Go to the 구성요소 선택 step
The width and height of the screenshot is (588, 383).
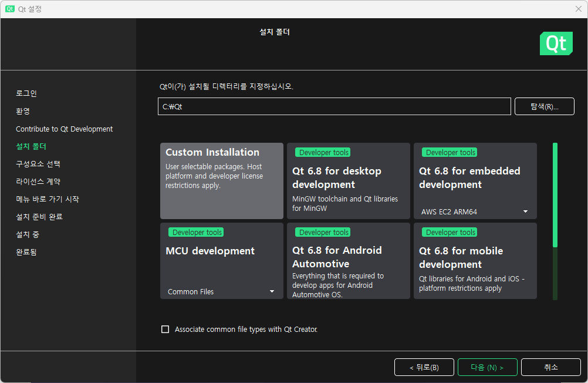[x=38, y=164]
